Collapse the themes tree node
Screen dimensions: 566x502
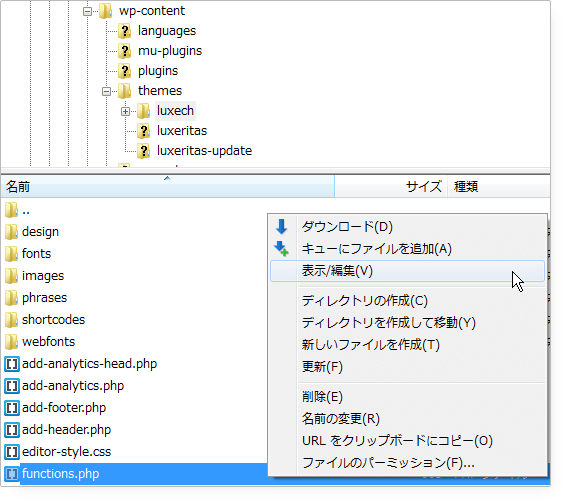click(106, 91)
